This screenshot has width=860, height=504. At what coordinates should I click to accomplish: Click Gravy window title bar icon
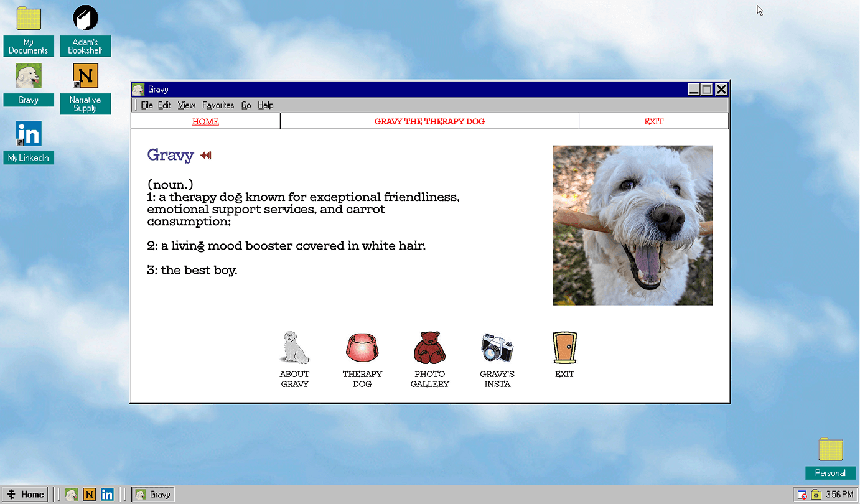138,90
